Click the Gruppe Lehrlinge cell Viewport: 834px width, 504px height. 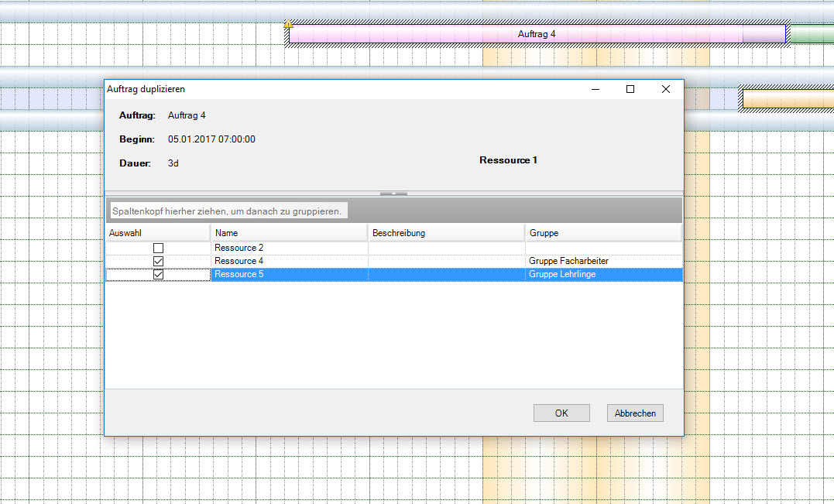pos(562,274)
